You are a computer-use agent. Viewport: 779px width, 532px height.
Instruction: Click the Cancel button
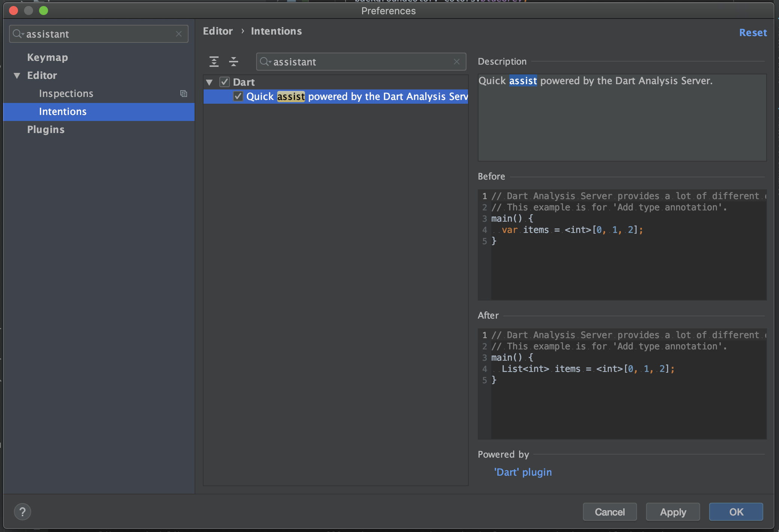coord(610,512)
